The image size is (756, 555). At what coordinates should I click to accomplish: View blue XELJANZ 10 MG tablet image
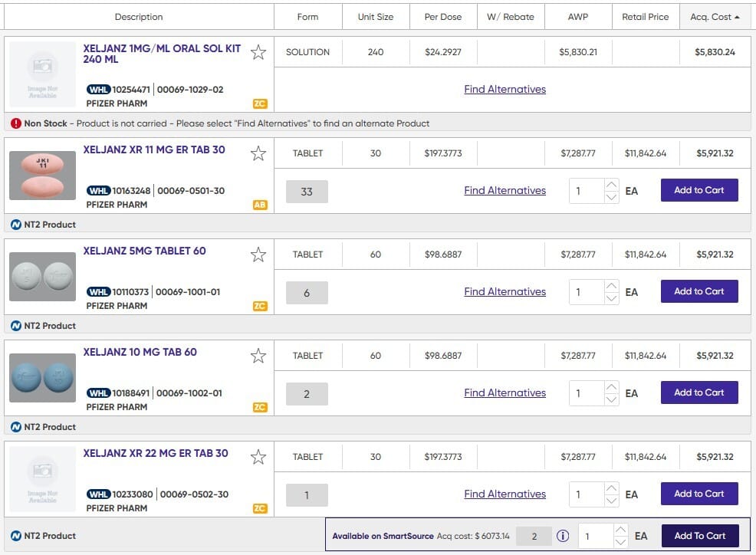(42, 378)
